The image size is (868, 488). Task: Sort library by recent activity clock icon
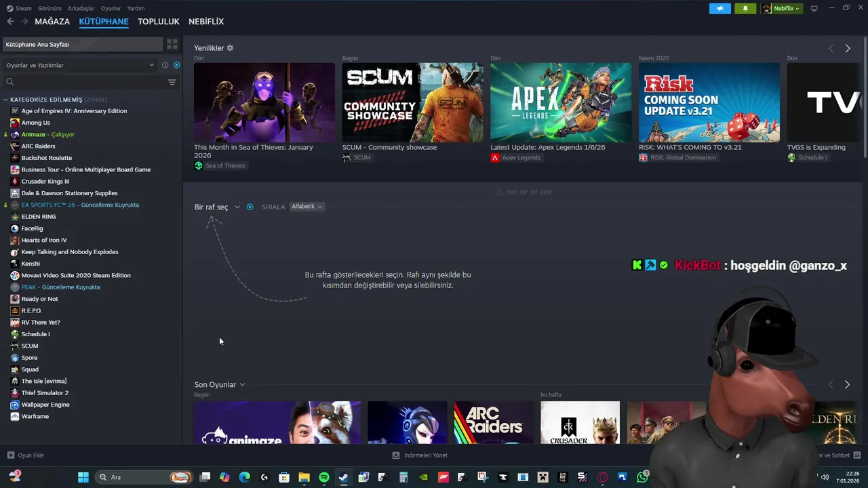click(x=165, y=65)
